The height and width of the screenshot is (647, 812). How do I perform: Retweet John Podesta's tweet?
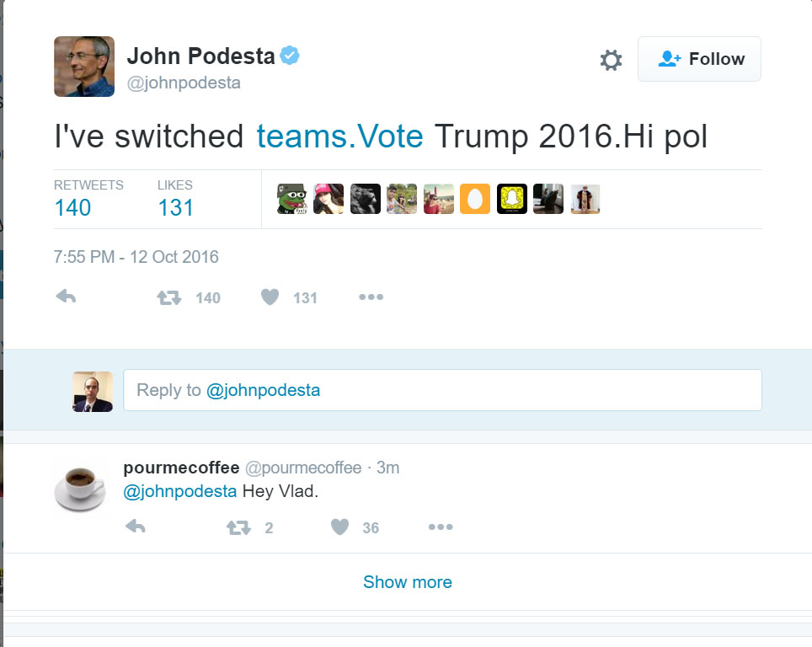tap(170, 297)
